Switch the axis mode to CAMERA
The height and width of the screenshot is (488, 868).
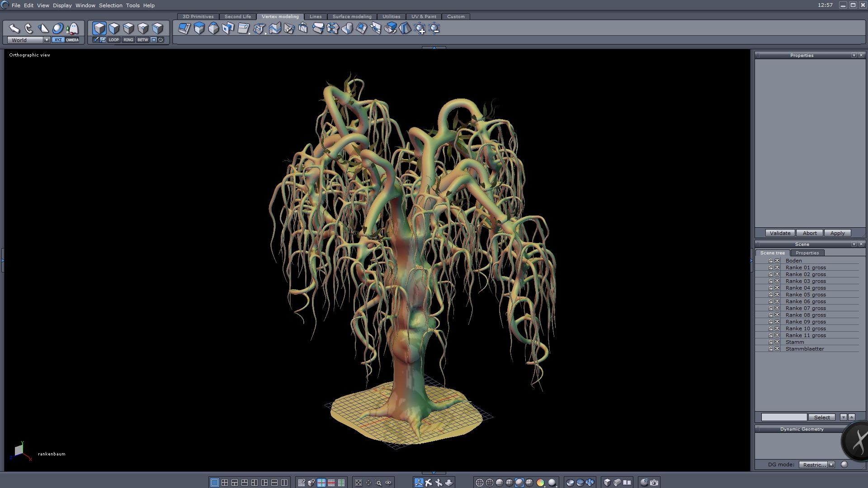coord(72,40)
